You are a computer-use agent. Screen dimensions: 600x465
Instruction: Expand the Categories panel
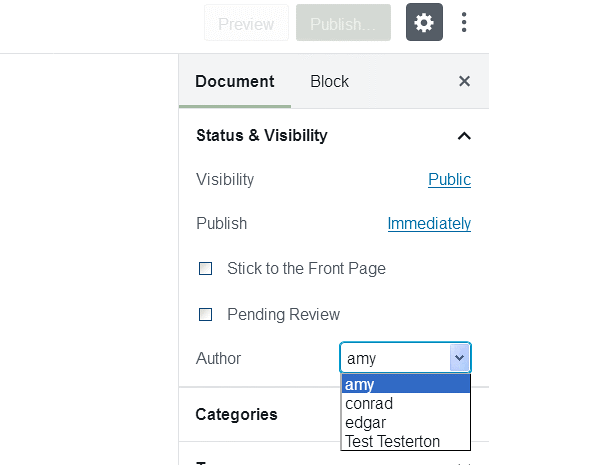[236, 414]
